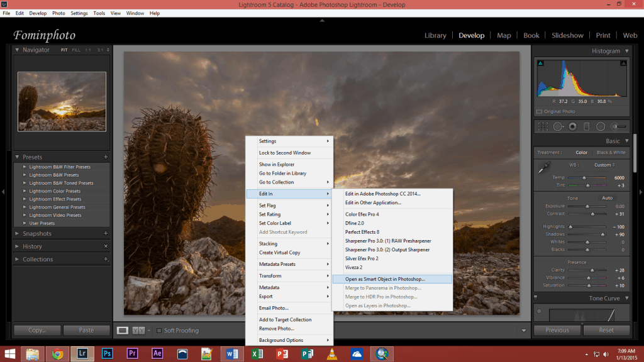Screen dimensions: 644x362
Task: Add a new snapshot with plus icon
Action: tap(106, 233)
